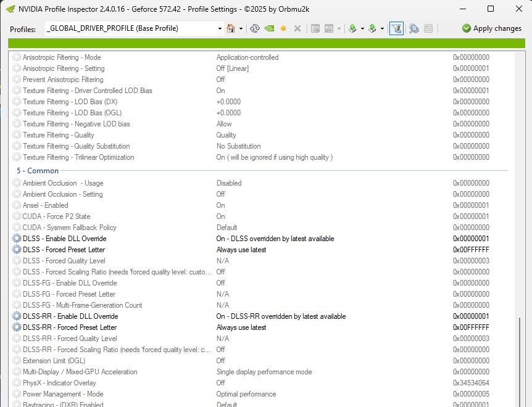Add application to current profile icon
Image resolution: width=532 pixels, height=407 pixels.
click(x=315, y=28)
